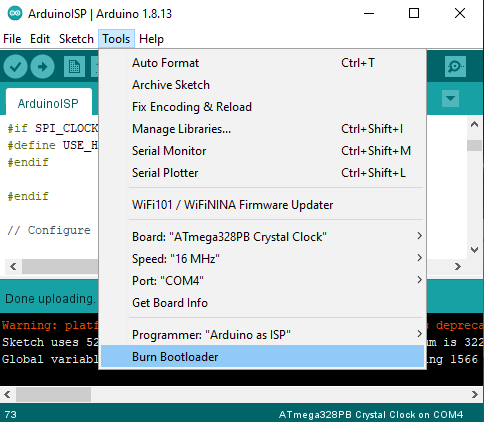
Task: Click editor vertical scrollbar down arrow
Action: point(474,250)
